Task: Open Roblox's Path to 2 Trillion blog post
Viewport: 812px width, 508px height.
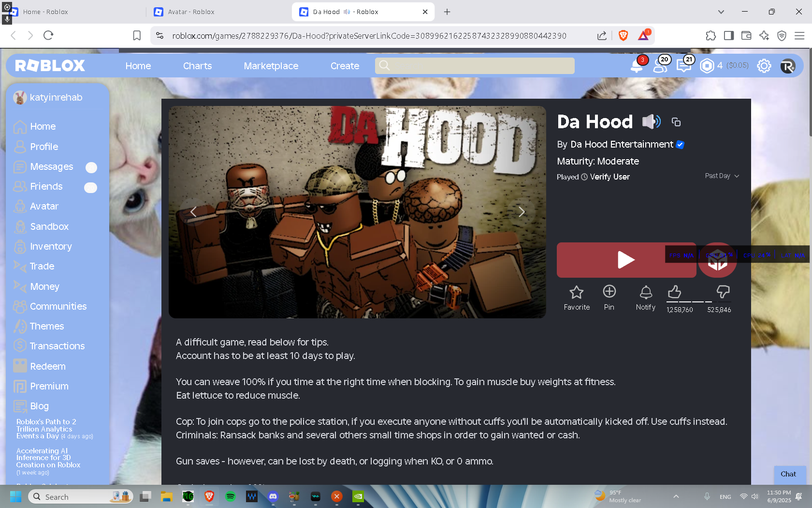Action: point(46,429)
